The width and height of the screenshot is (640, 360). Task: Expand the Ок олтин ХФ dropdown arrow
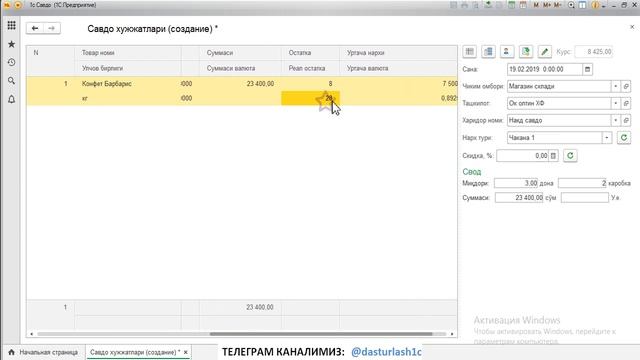pyautogui.click(x=616, y=104)
